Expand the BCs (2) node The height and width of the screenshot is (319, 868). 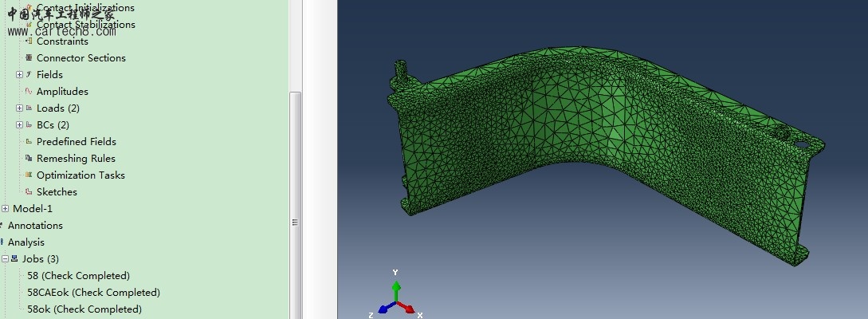pos(19,125)
